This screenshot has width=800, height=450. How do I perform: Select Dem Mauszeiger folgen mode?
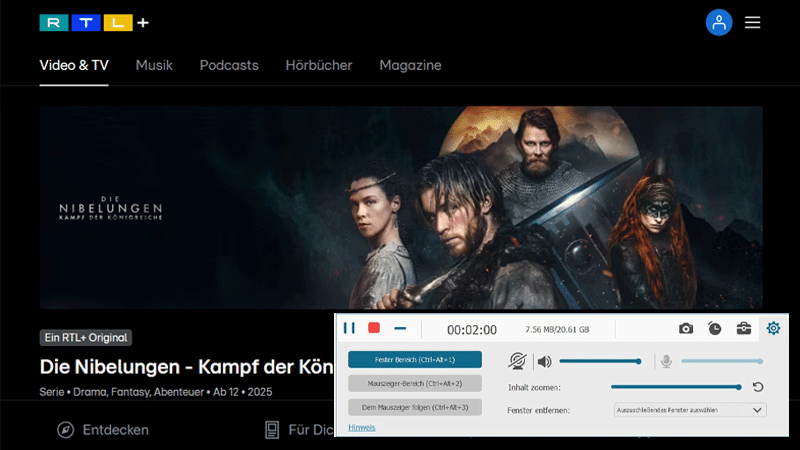[415, 408]
